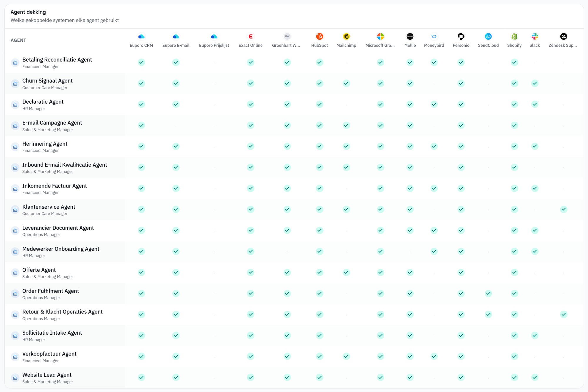The height and width of the screenshot is (392, 588).
Task: Click Operations Manager under Order Fulfilment Agent
Action: tap(41, 298)
